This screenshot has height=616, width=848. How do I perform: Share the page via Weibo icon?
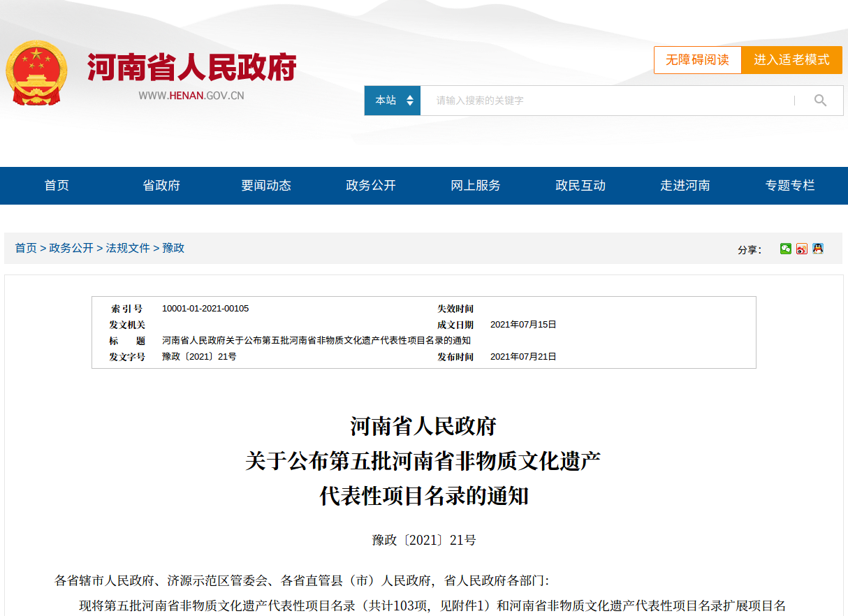802,249
